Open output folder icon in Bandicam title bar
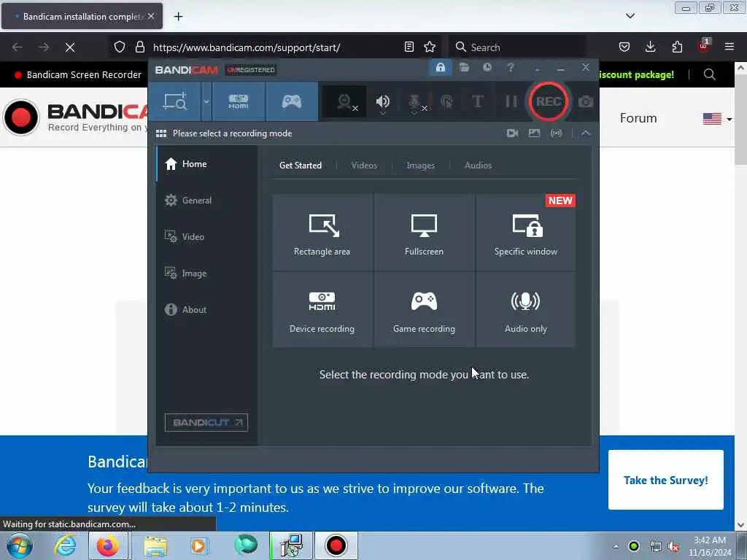 [464, 68]
